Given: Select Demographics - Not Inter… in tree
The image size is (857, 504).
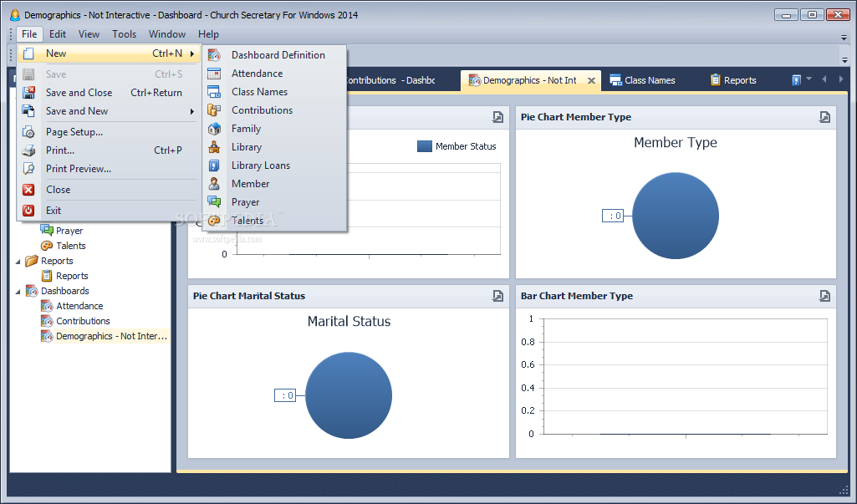Looking at the screenshot, I should [x=111, y=336].
